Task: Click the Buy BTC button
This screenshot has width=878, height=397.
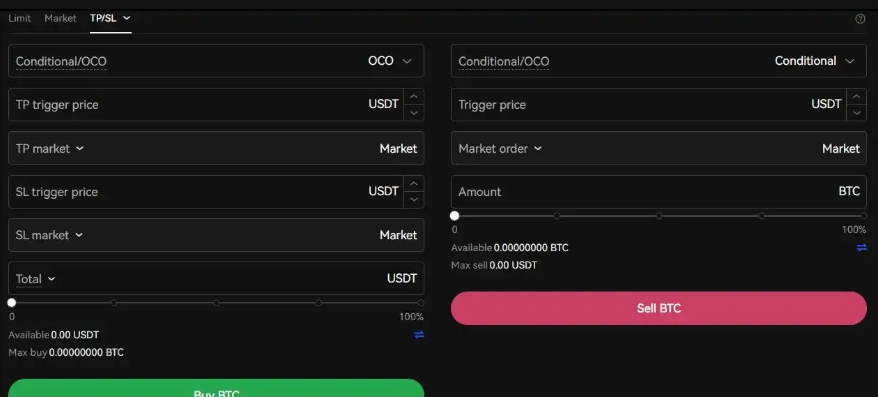Action: [x=216, y=389]
